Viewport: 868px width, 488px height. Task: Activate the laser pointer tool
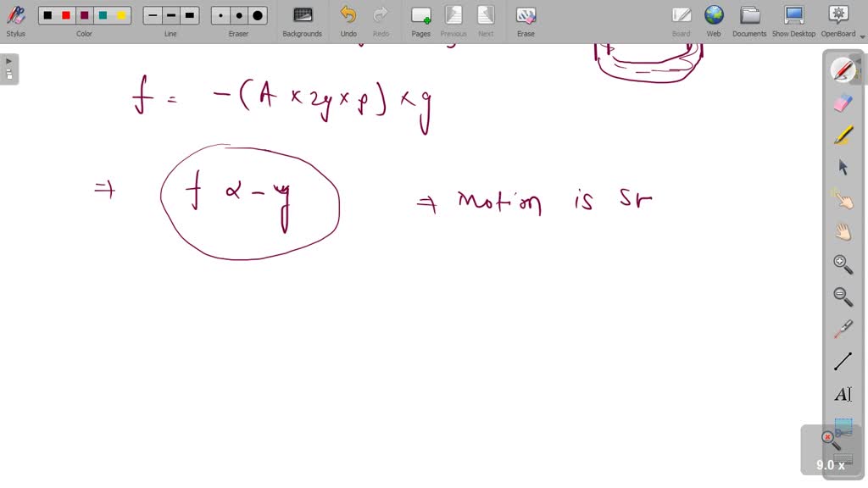point(843,328)
